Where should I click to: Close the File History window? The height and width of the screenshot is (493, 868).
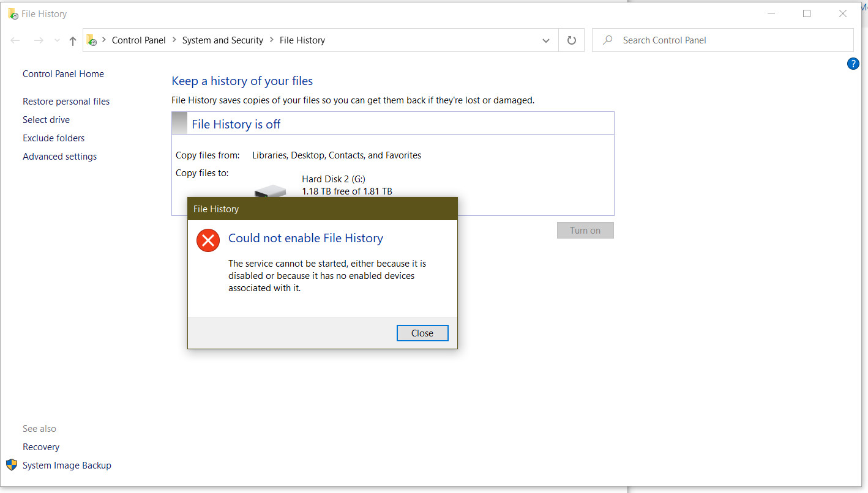coord(843,13)
